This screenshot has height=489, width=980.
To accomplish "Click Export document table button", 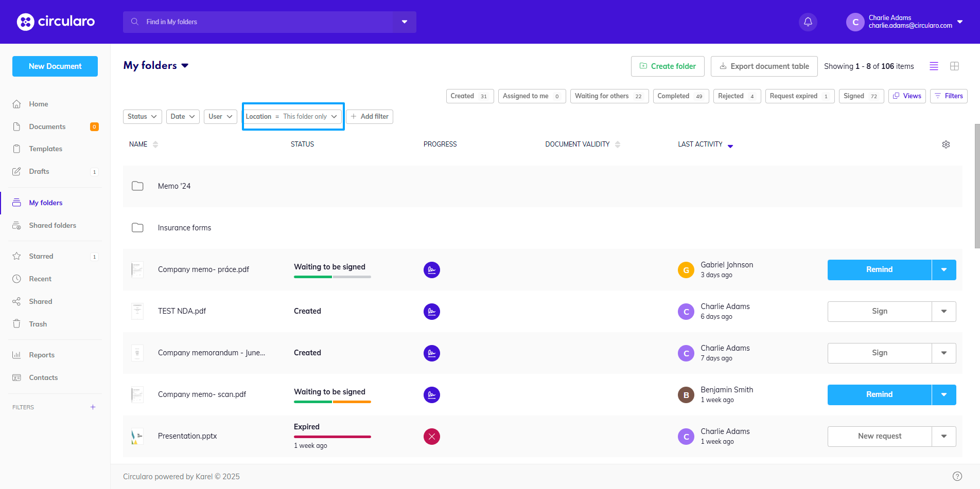I will [x=764, y=66].
